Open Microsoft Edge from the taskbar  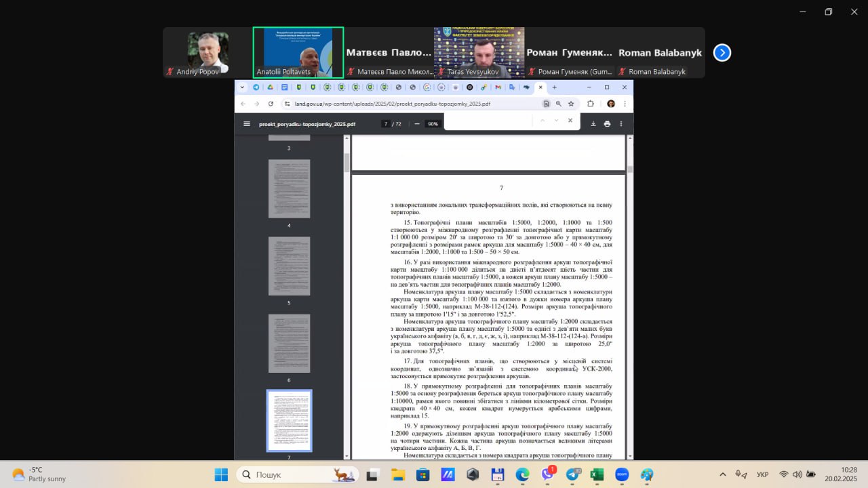point(522,475)
